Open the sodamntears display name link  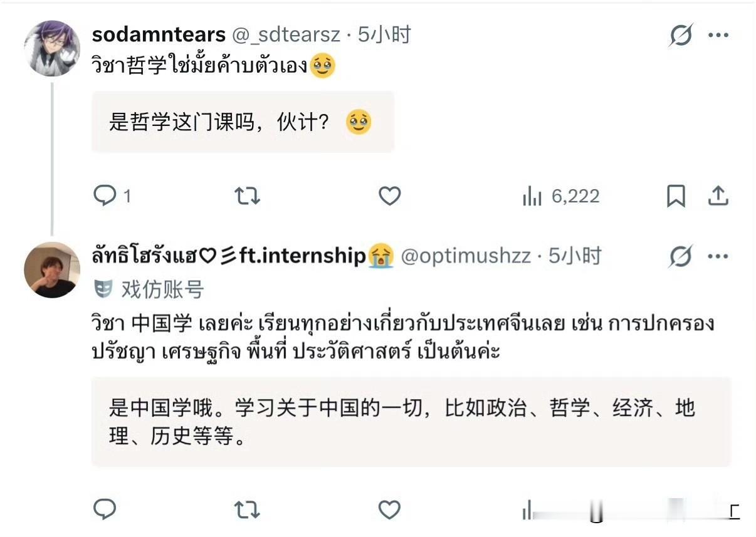pos(159,34)
